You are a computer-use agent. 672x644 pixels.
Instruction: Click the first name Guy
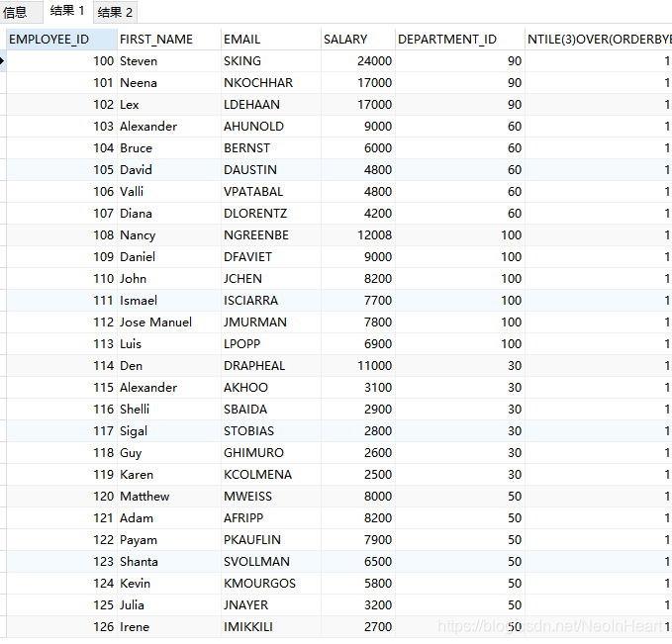[x=169, y=453]
